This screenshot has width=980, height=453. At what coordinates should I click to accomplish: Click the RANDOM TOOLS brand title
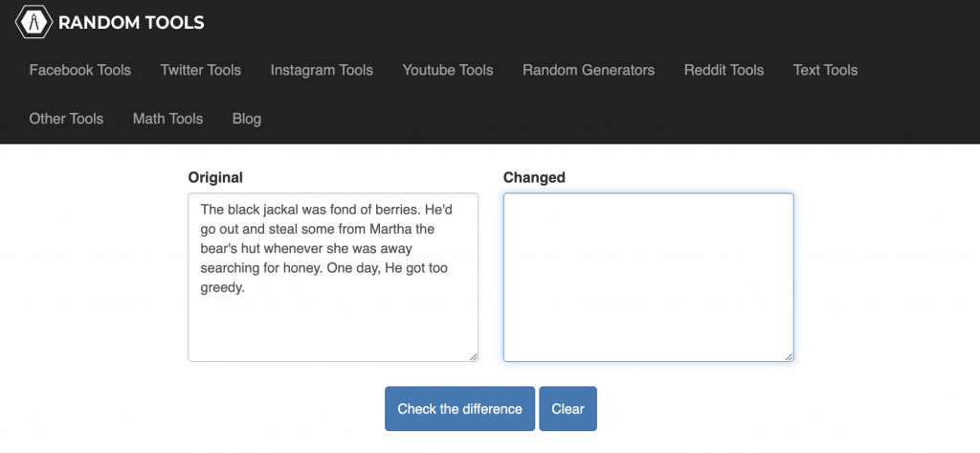point(131,23)
